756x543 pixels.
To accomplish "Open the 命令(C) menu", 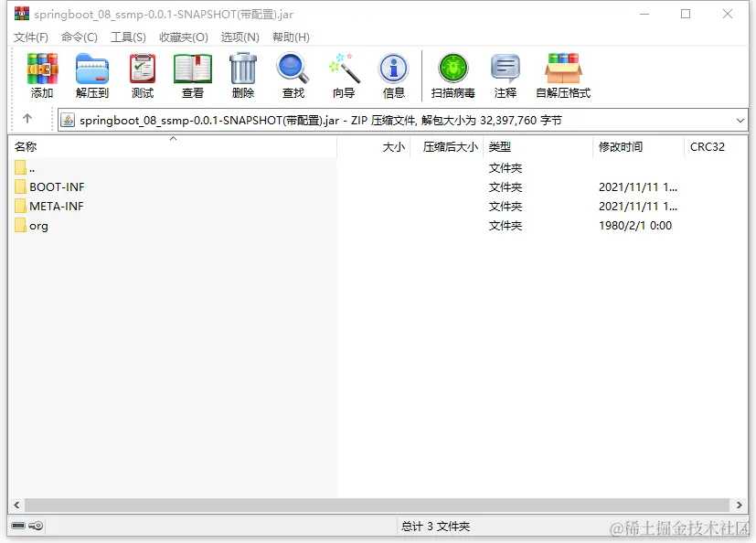I will (78, 37).
